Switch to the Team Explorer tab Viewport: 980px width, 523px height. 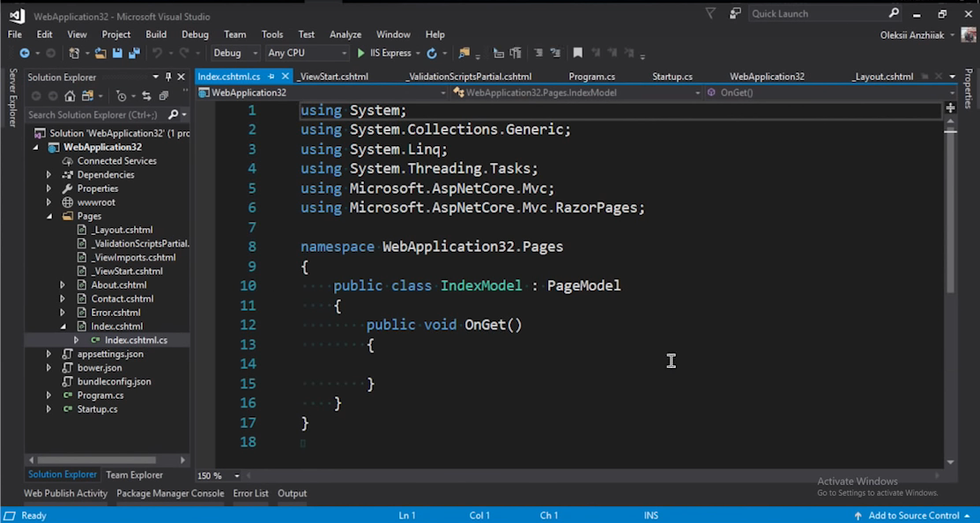click(x=134, y=475)
